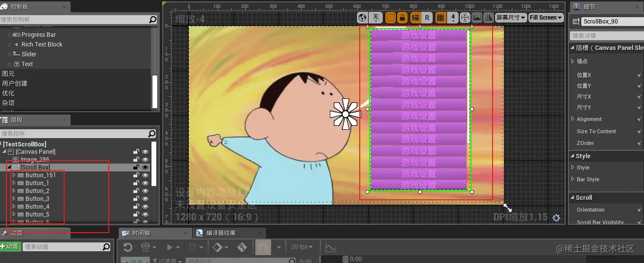Click the zoom-to-fit icon in designer toolbar
The image size is (644, 263).
[465, 18]
